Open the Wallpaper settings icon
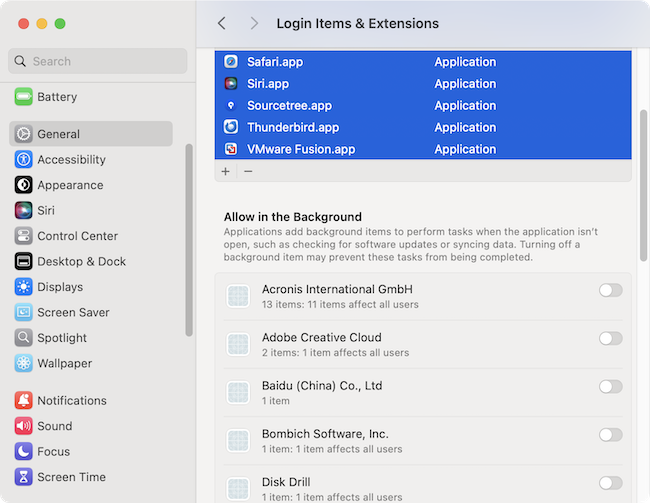Viewport: 650px width, 503px height. coord(23,363)
